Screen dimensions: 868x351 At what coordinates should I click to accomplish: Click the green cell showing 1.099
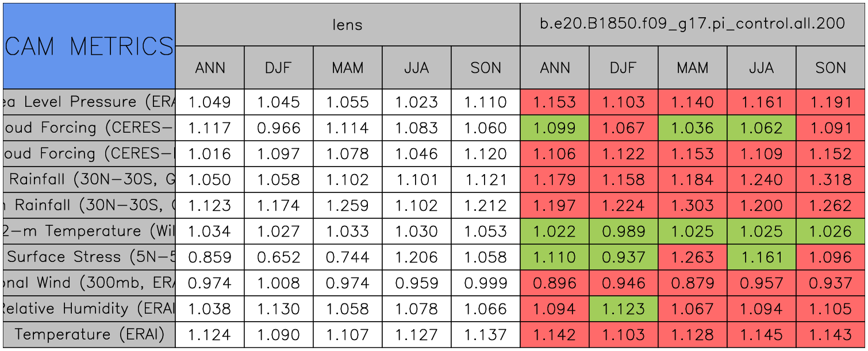[x=554, y=128]
